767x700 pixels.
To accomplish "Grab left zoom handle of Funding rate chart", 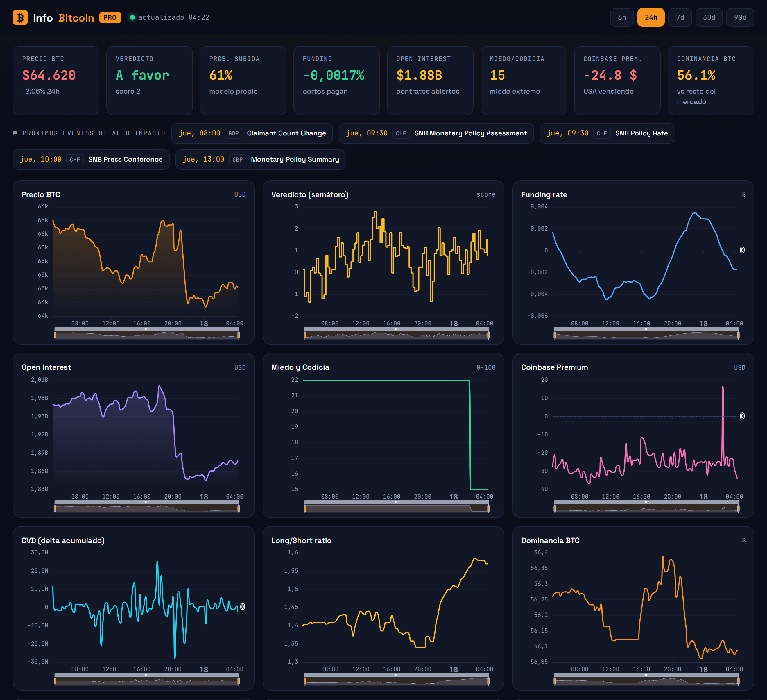I will coord(555,335).
